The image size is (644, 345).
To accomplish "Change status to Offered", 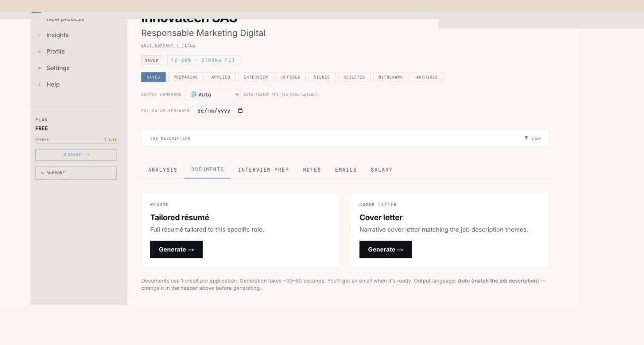I will click(291, 77).
